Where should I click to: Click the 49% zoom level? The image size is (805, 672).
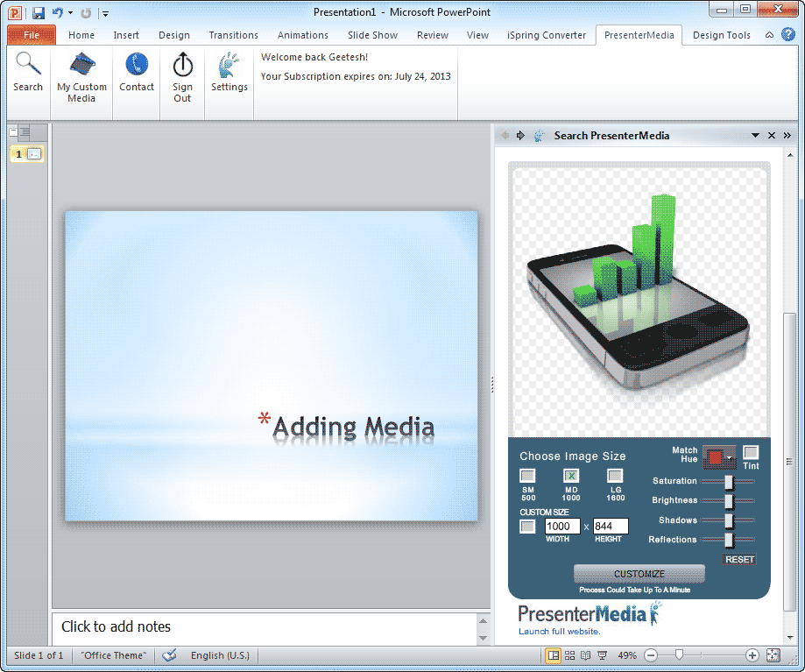point(627,655)
